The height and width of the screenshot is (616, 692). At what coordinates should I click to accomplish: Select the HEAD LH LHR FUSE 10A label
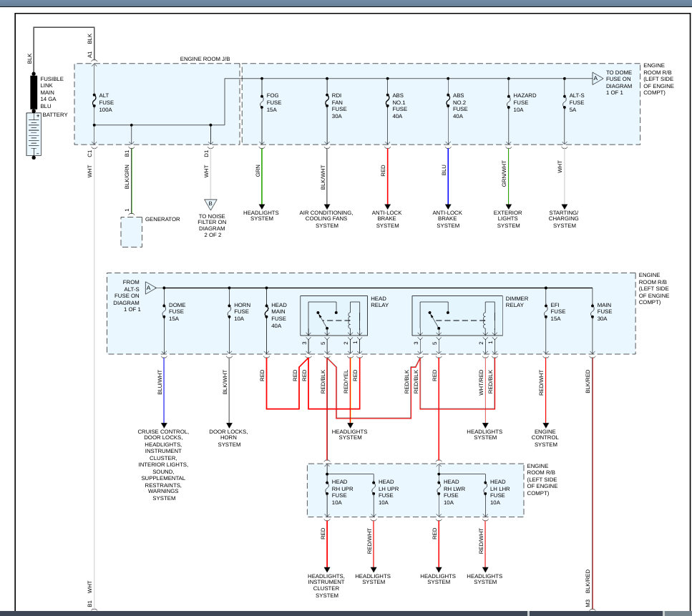pyautogui.click(x=500, y=492)
